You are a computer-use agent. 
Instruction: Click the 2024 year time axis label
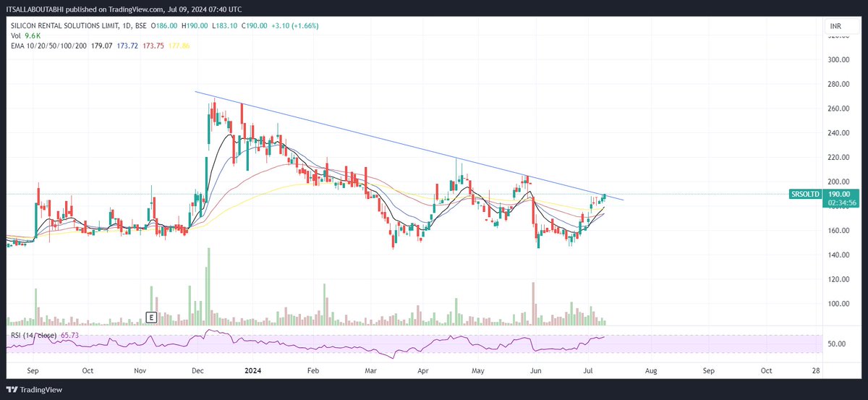(x=253, y=370)
